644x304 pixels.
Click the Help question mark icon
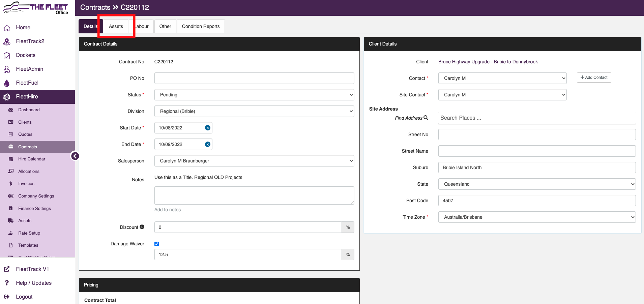(x=7, y=283)
